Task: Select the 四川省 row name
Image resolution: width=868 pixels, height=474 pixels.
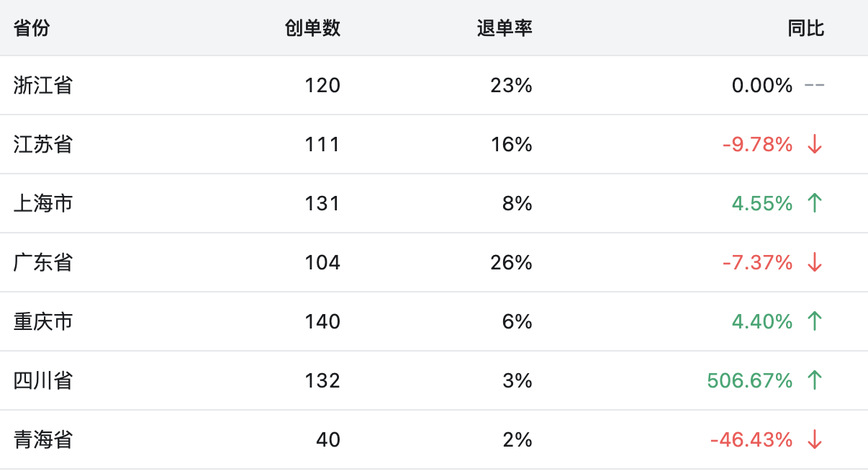Action: (43, 380)
